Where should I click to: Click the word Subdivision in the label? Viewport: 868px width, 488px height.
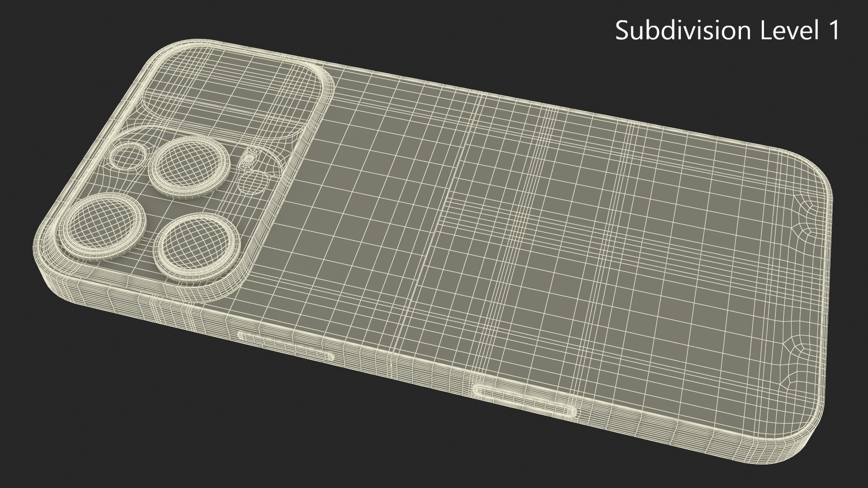(683, 31)
